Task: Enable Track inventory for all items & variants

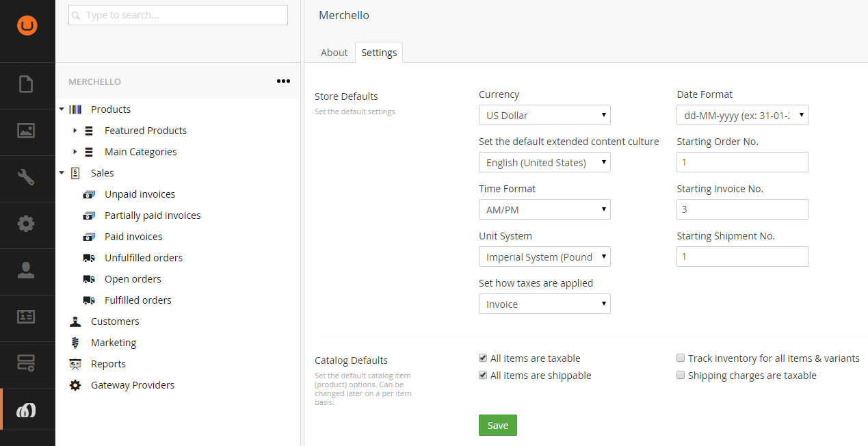Action: (681, 358)
